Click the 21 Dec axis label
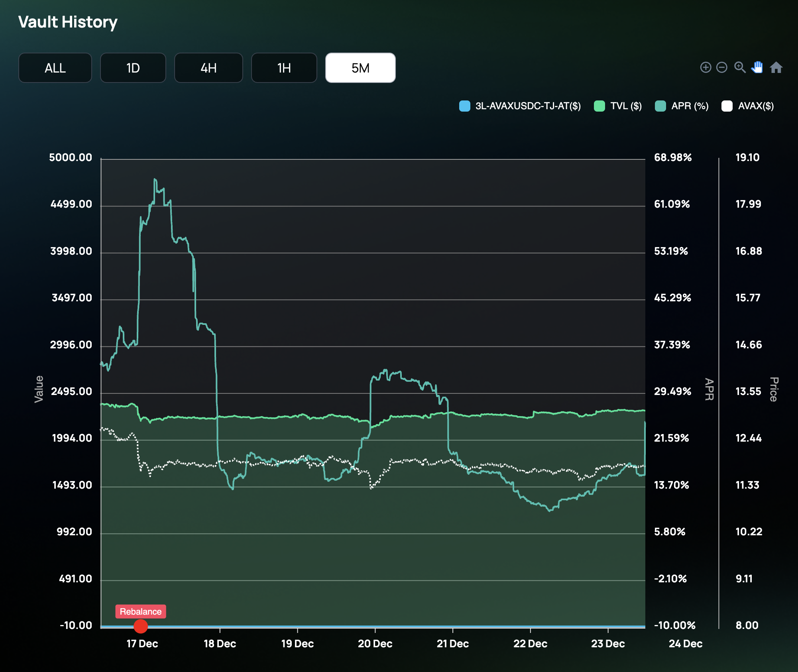This screenshot has width=798, height=672. (x=453, y=644)
